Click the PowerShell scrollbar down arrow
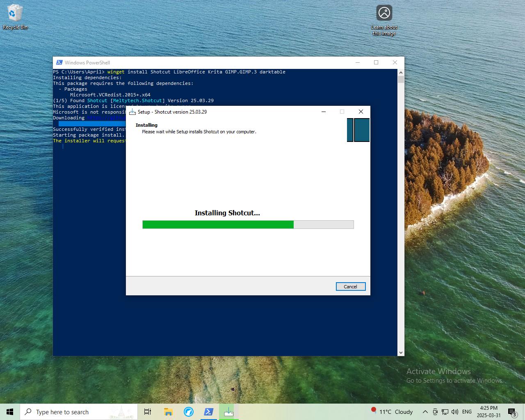 click(x=401, y=352)
